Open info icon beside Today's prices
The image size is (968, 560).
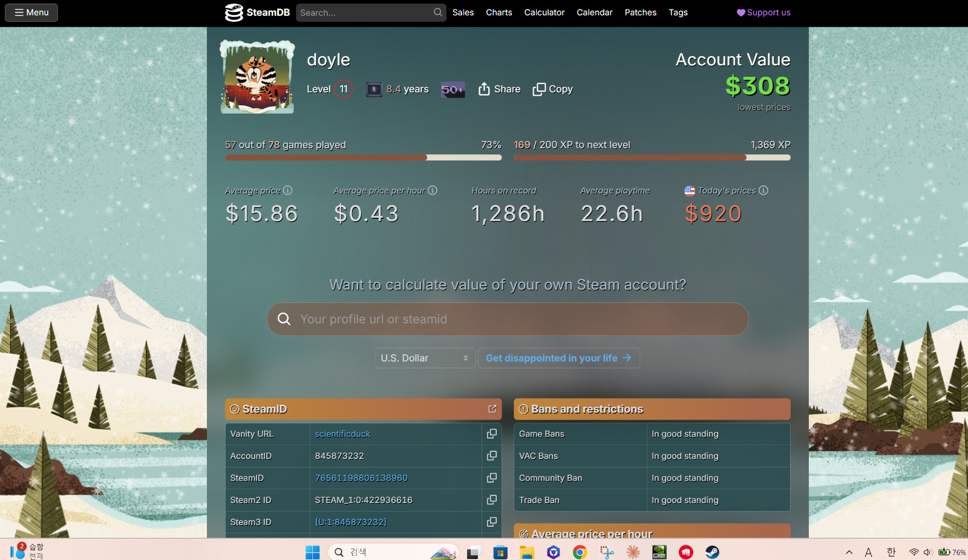[764, 190]
